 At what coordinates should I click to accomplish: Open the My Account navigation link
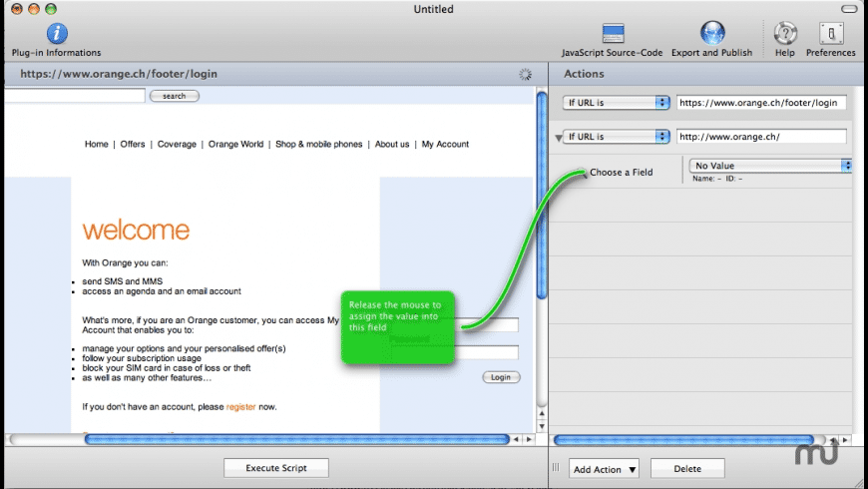(x=445, y=144)
